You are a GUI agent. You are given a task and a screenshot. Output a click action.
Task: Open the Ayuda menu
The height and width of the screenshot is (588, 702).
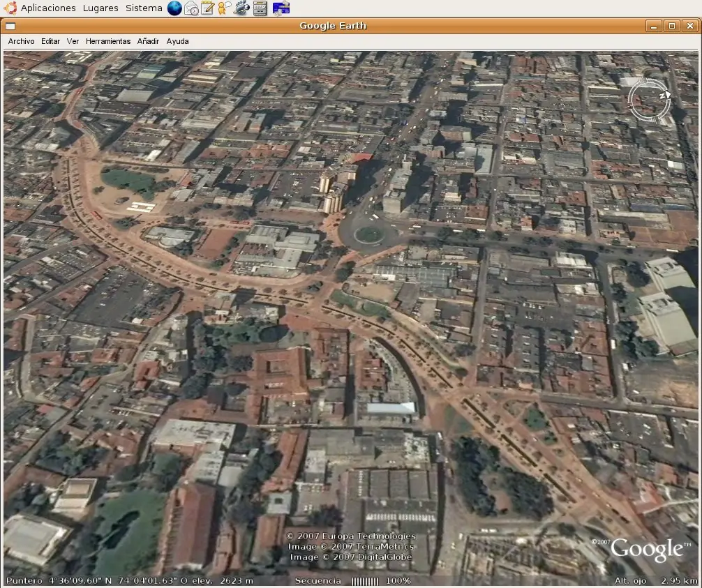click(177, 41)
